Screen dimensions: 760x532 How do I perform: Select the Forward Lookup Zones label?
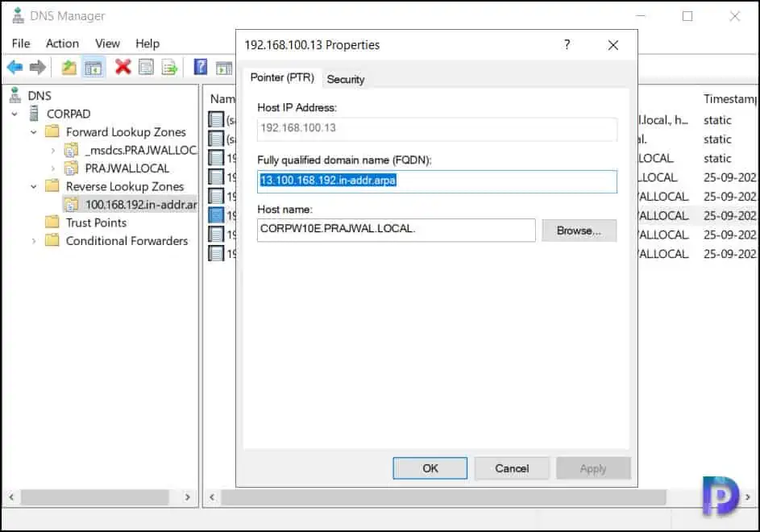tap(126, 132)
